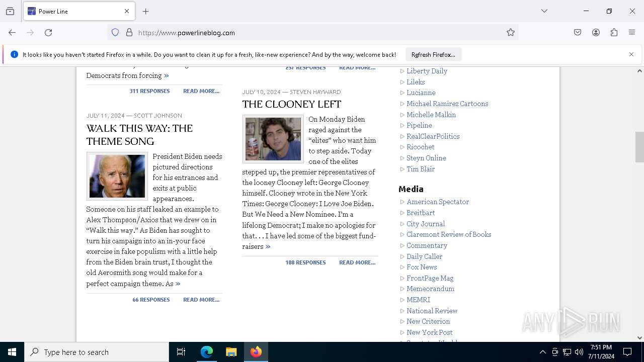Viewport: 644px width, 362px height.
Task: Visit Michelle Malkin link
Action: 431,115
